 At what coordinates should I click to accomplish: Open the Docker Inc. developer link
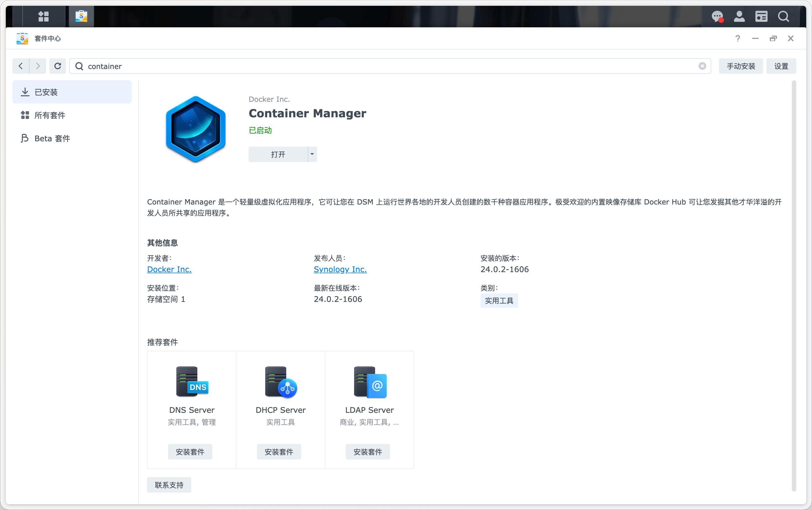[169, 269]
